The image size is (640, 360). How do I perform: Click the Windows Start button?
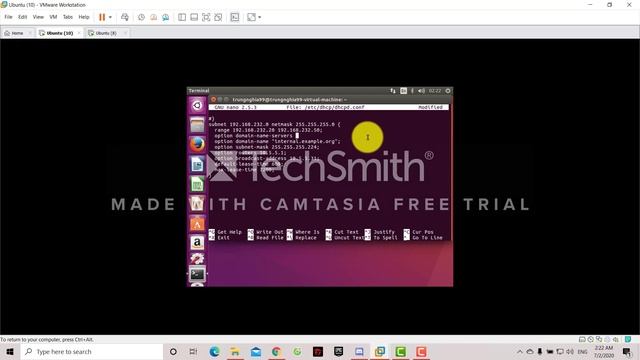point(10,351)
